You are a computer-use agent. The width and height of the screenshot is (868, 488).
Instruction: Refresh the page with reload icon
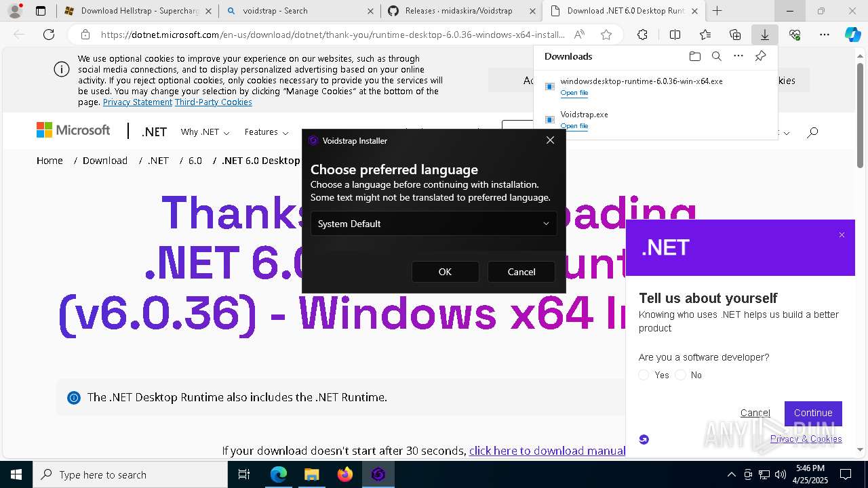coord(49,35)
